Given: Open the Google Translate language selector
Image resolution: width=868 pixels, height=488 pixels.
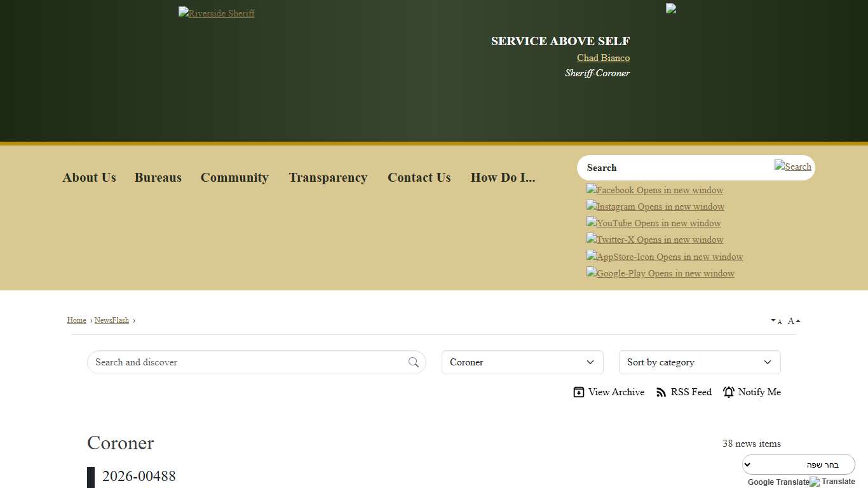Looking at the screenshot, I should [x=799, y=464].
